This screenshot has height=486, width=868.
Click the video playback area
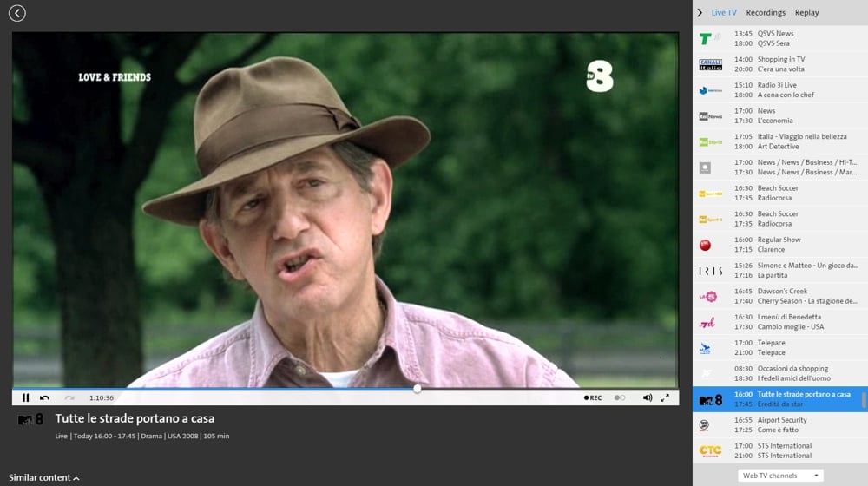click(x=345, y=210)
